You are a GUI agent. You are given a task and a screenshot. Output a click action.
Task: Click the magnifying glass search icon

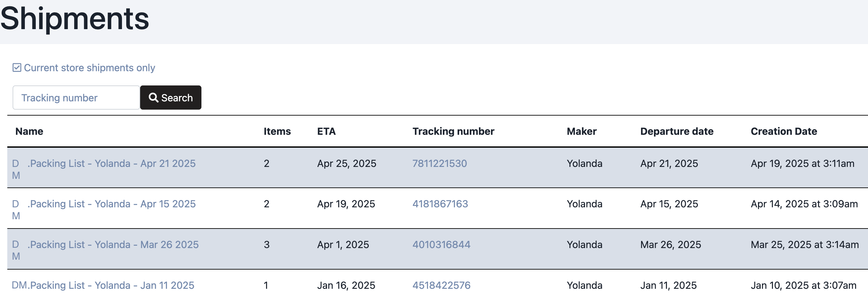[x=154, y=98]
